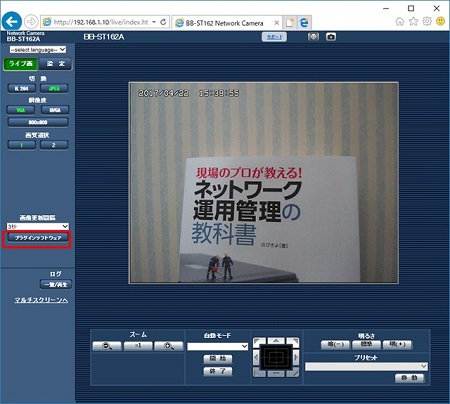The height and width of the screenshot is (404, 450).
Task: Take a snapshot with camera icon
Action: [331, 37]
